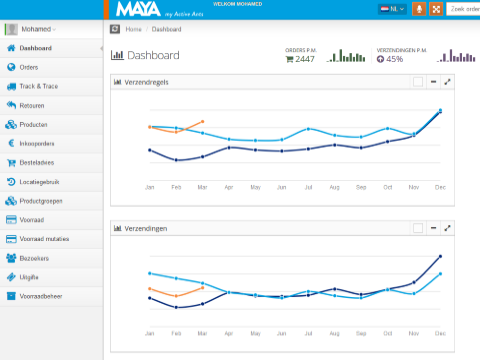Screen dimensions: 480x360
Task: Click Mohamed's avatar picture in sidebar
Action: 12,29
